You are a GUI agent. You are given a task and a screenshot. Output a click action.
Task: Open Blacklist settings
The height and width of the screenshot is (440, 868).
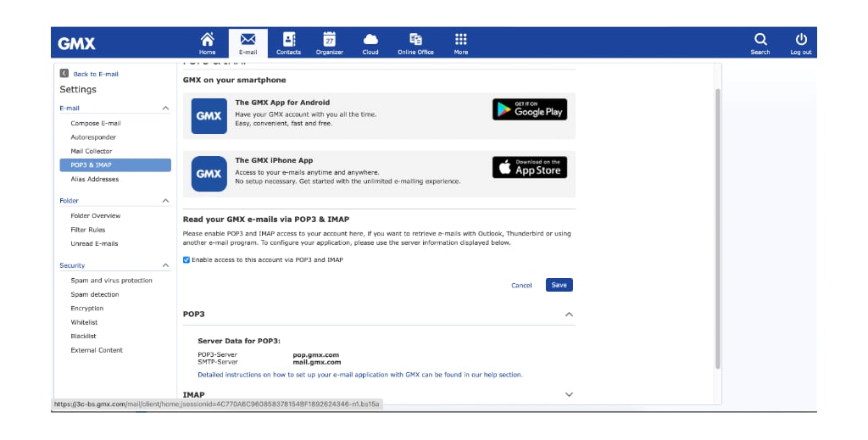tap(84, 336)
